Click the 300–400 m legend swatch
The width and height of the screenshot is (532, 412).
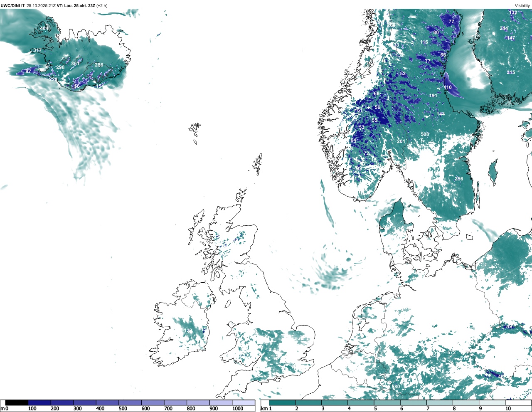point(85,402)
